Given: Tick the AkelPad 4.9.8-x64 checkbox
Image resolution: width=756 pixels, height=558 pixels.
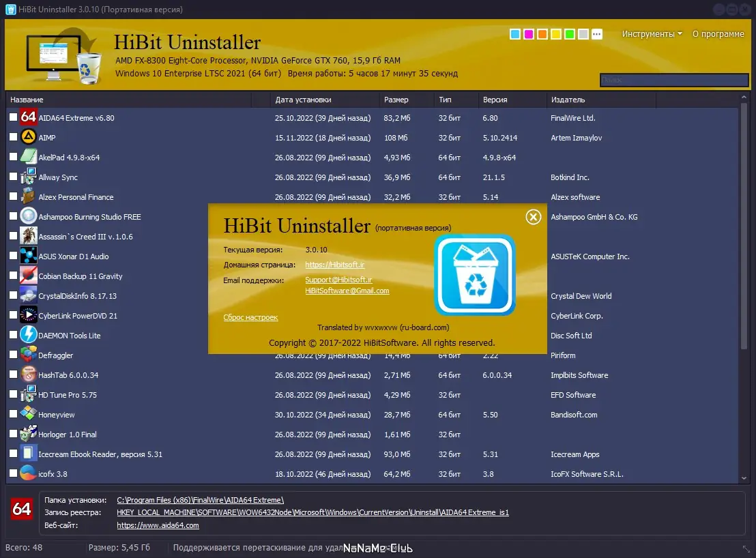Looking at the screenshot, I should click(x=13, y=157).
